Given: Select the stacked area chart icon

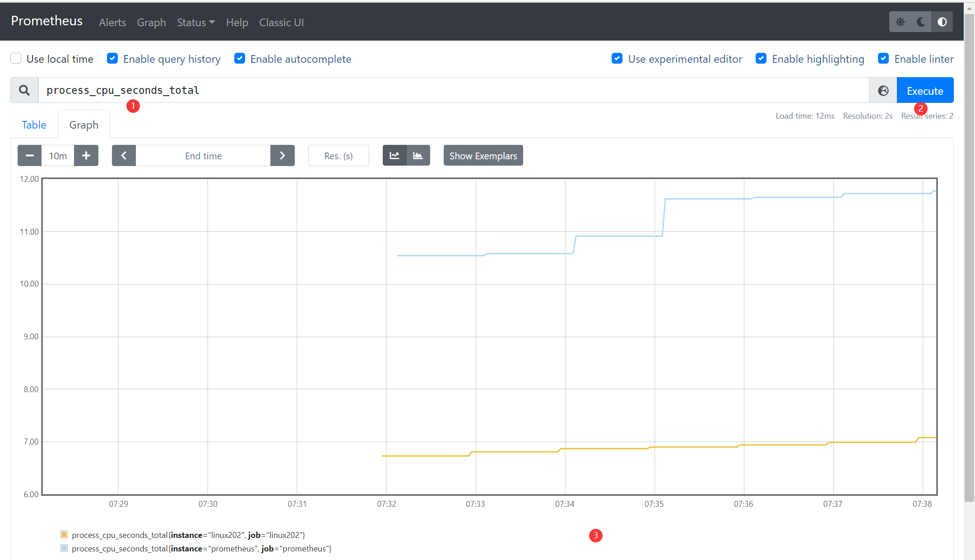Looking at the screenshot, I should [x=418, y=156].
